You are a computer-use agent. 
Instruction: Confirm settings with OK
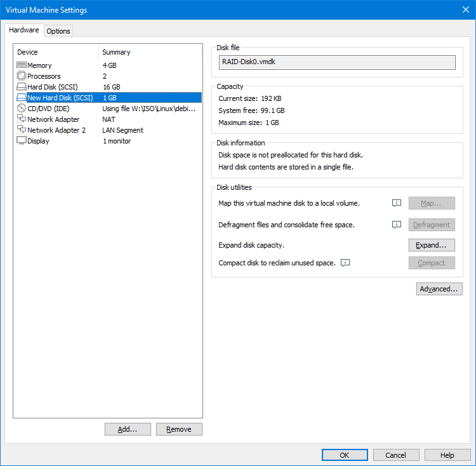[x=345, y=455]
